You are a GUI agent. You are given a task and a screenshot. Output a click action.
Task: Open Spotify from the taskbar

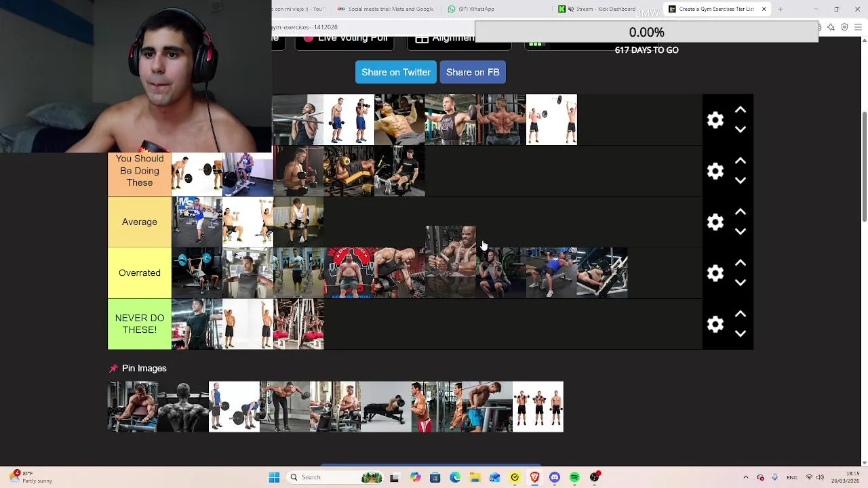pyautogui.click(x=574, y=477)
